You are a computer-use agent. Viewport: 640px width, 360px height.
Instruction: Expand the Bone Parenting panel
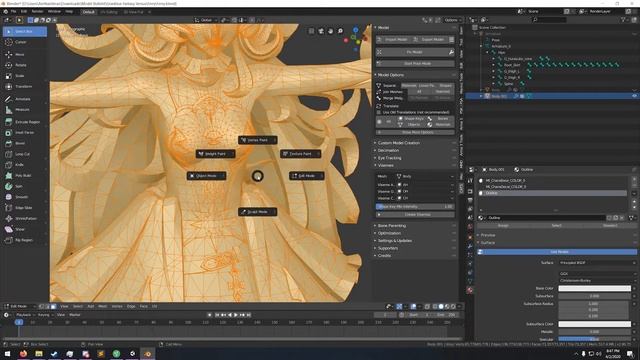tap(415, 226)
